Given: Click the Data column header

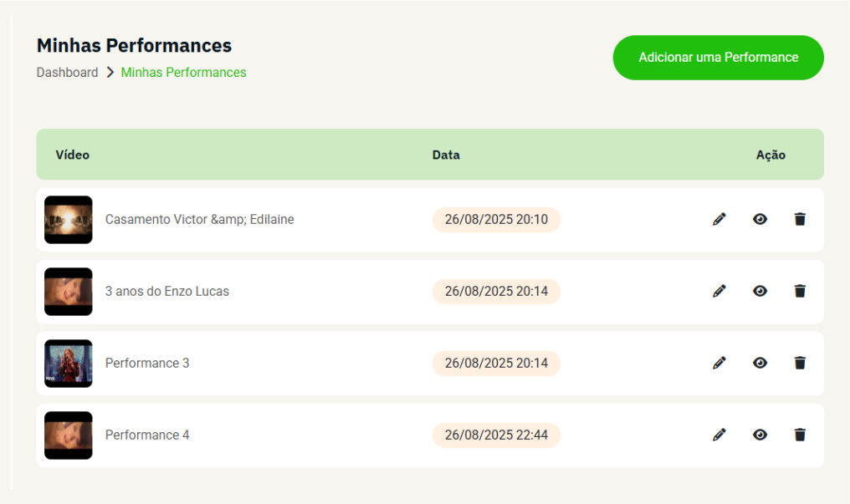Looking at the screenshot, I should (x=446, y=155).
